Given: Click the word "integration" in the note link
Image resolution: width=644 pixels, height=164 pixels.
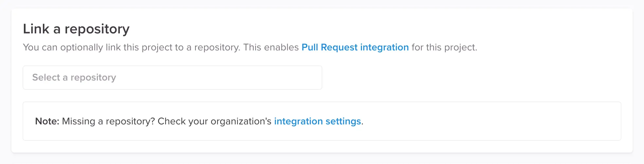Looking at the screenshot, I should 298,121.
